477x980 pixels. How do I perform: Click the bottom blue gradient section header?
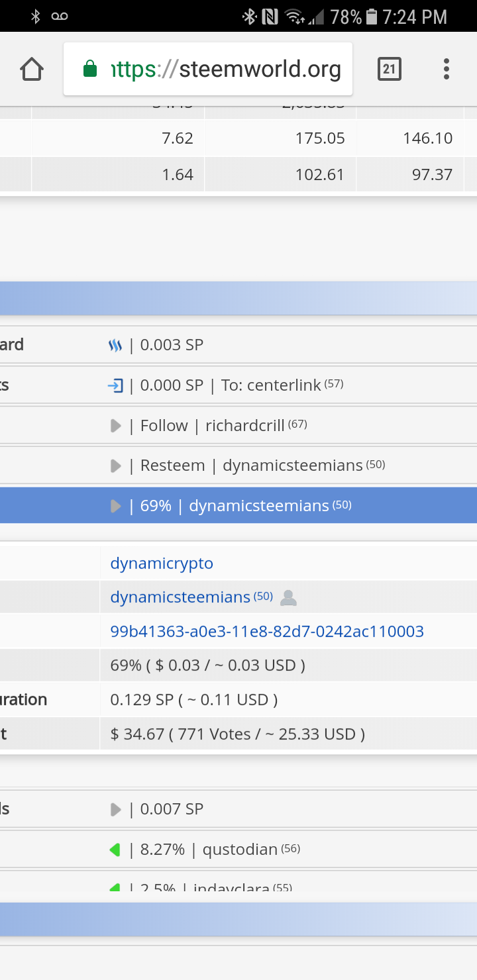pyautogui.click(x=238, y=919)
